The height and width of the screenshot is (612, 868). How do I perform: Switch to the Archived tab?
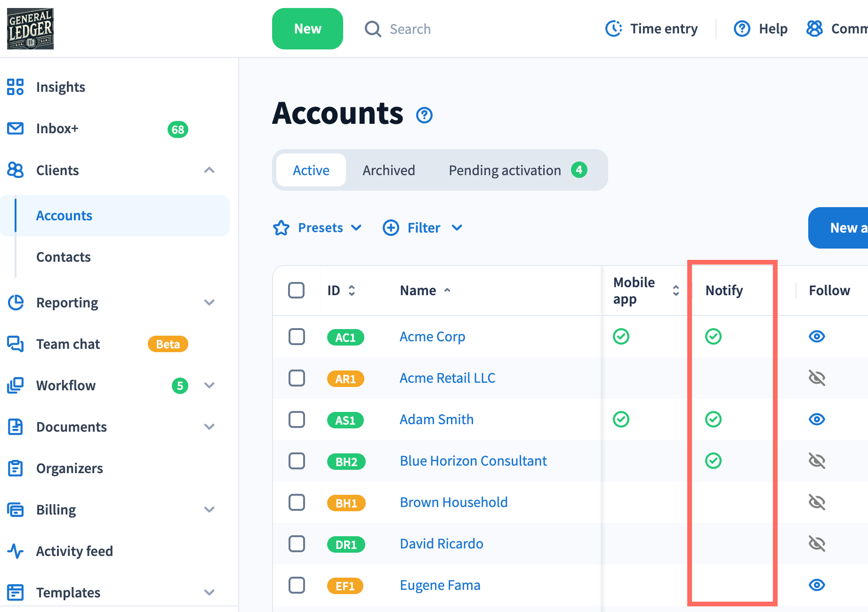(388, 170)
